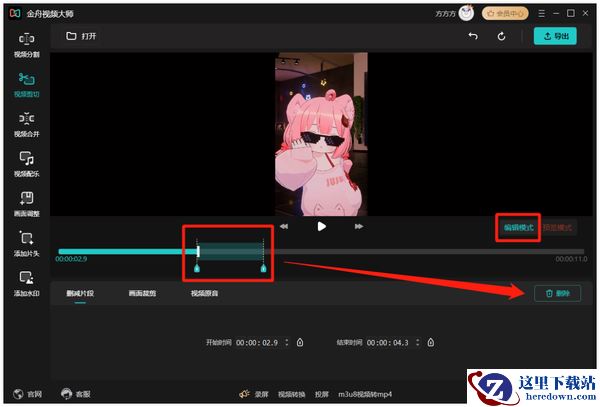Open the 添加水印 add watermark tool
The width and height of the screenshot is (600, 407).
tap(26, 284)
